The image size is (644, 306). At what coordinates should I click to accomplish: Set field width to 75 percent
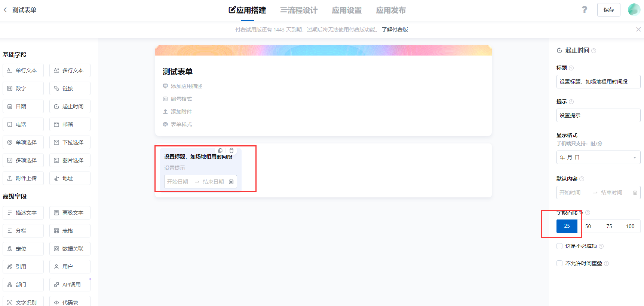point(609,226)
